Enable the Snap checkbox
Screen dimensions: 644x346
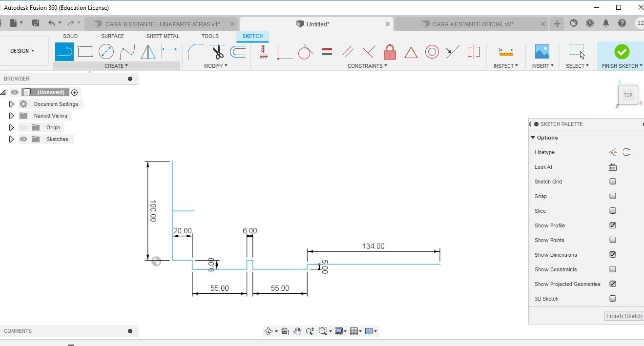[x=612, y=196]
